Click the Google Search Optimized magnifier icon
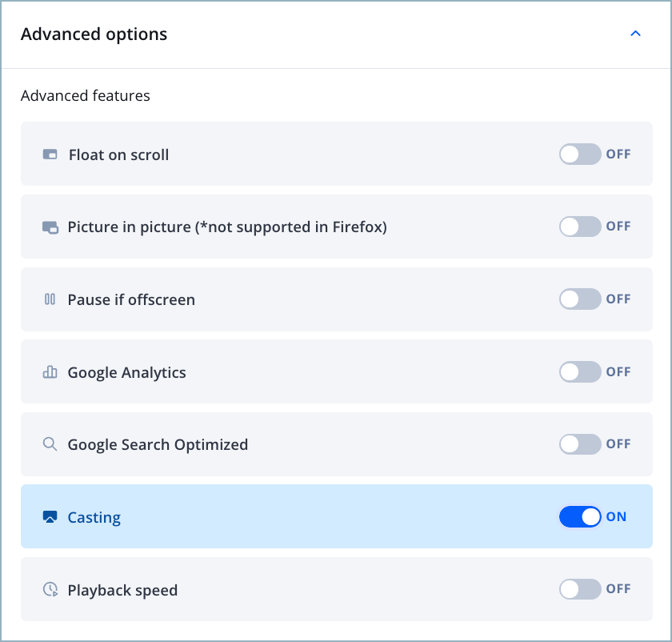 (50, 444)
